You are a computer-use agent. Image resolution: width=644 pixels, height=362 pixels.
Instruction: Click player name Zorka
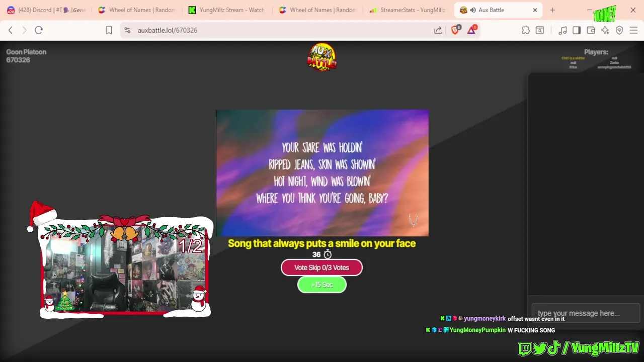[614, 63]
